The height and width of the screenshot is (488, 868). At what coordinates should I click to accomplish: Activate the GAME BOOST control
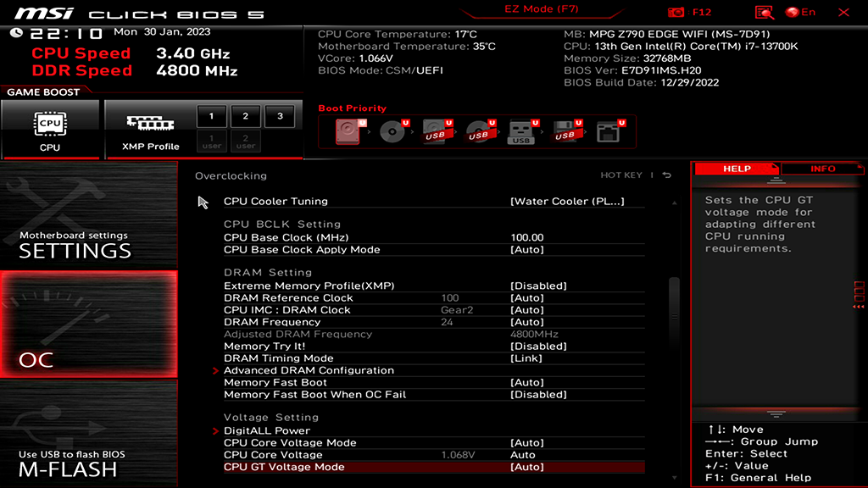coord(44,91)
